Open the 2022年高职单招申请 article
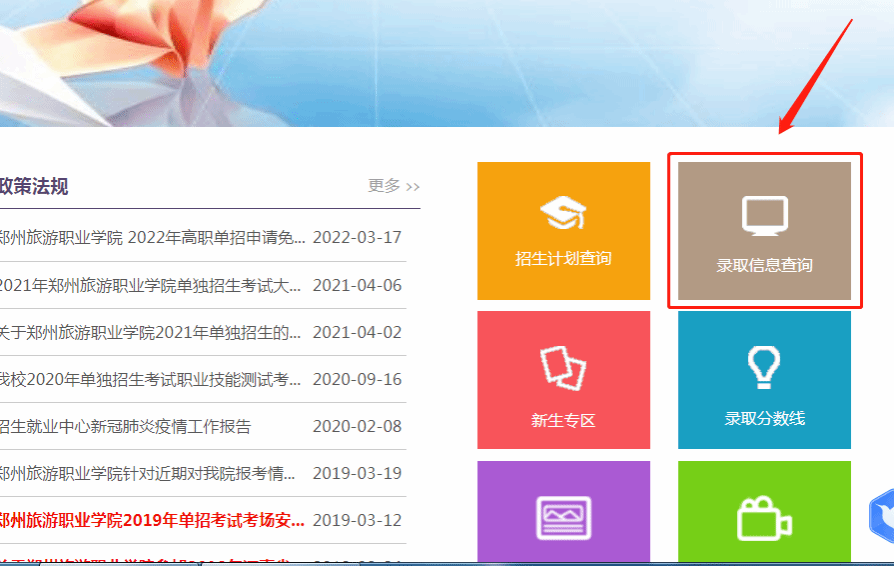The height and width of the screenshot is (566, 894). (150, 238)
